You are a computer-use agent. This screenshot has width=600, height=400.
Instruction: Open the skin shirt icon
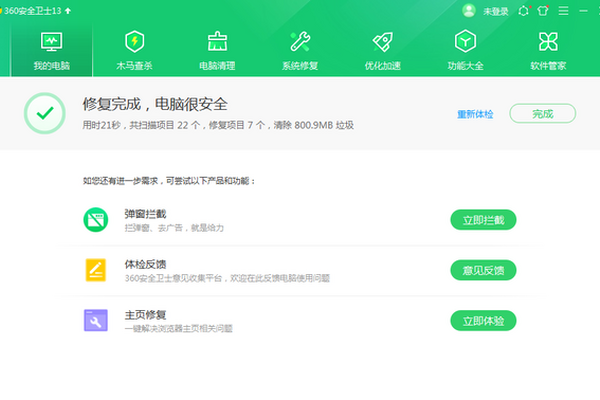tap(543, 11)
